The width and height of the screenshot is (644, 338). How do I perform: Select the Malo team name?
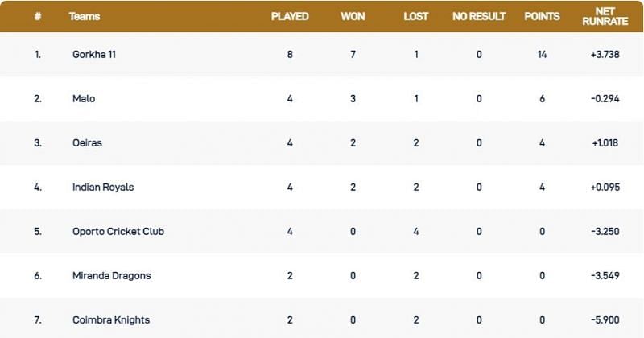[82, 99]
